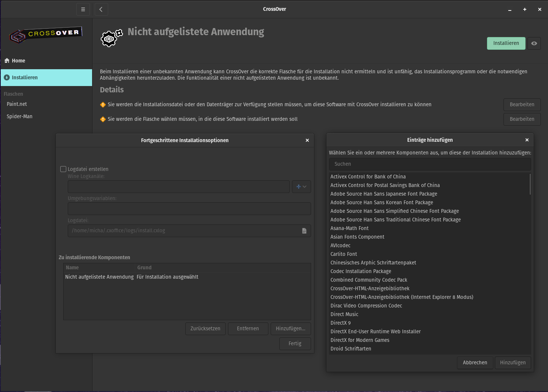Select Carlito Font in the list
The image size is (548, 392).
tap(429, 254)
